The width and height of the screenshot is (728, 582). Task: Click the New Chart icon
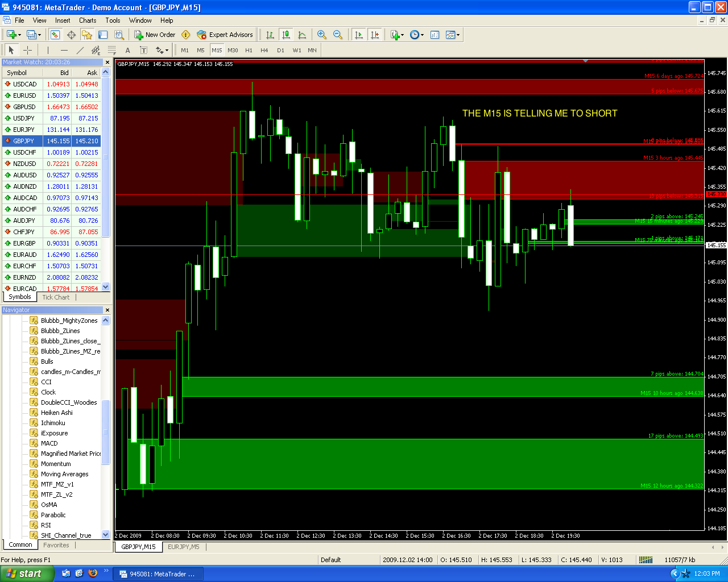(11, 35)
